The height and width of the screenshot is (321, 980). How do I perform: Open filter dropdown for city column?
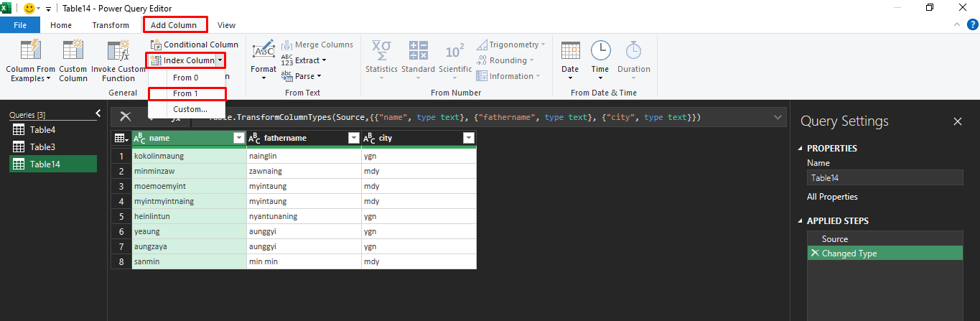pyautogui.click(x=469, y=138)
